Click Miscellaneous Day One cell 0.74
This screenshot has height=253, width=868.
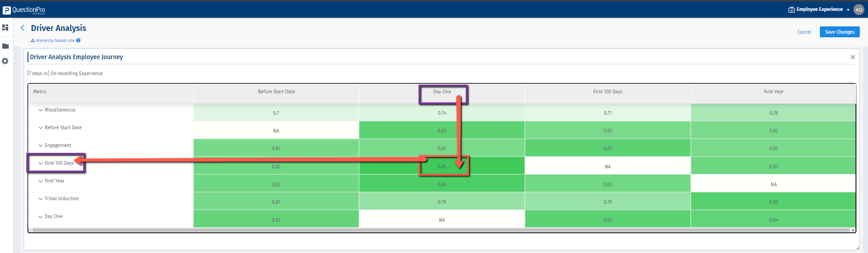point(442,113)
